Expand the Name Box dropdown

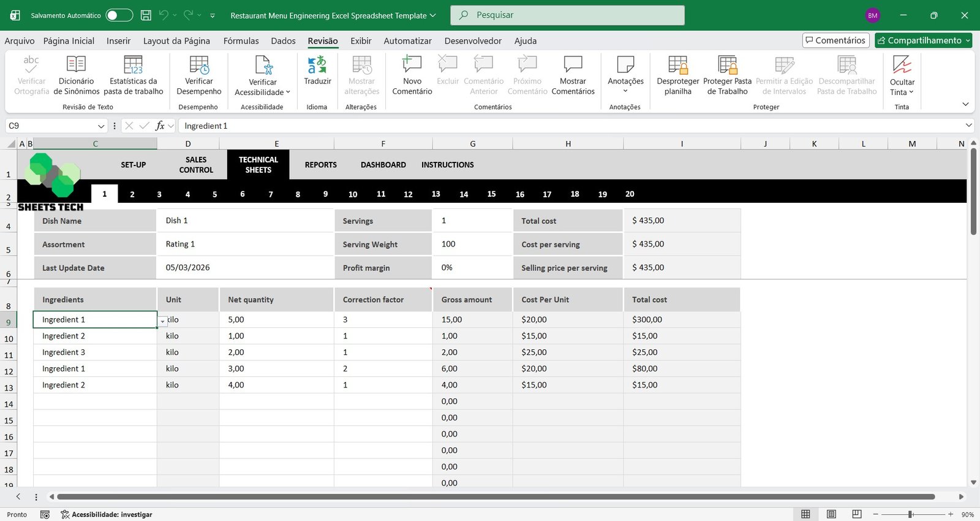coord(101,126)
